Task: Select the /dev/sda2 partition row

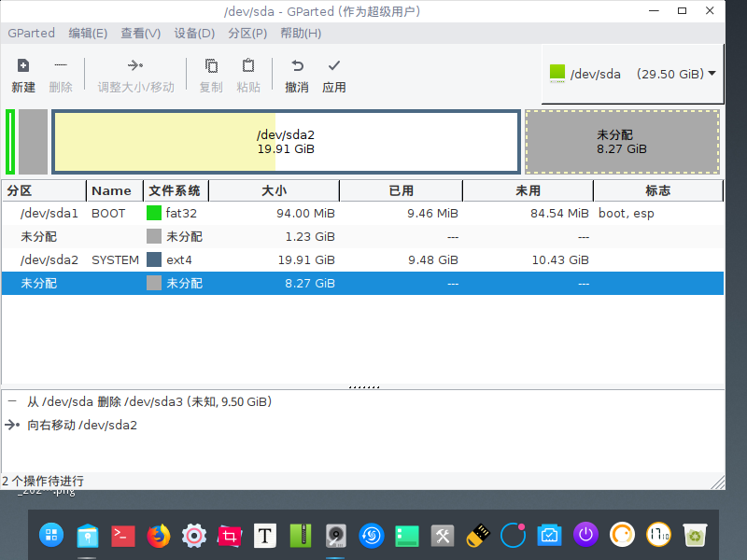Action: [x=362, y=260]
